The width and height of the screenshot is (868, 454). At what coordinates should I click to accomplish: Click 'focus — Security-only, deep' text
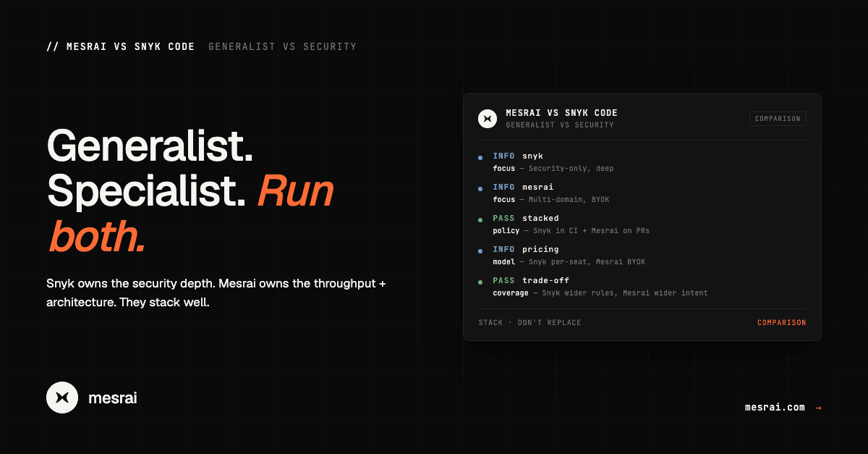coord(553,169)
